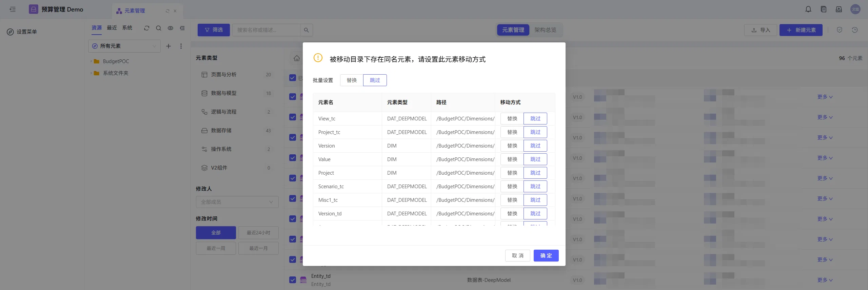
Task: Toggle the select-all checkbox in list header
Action: [x=293, y=78]
